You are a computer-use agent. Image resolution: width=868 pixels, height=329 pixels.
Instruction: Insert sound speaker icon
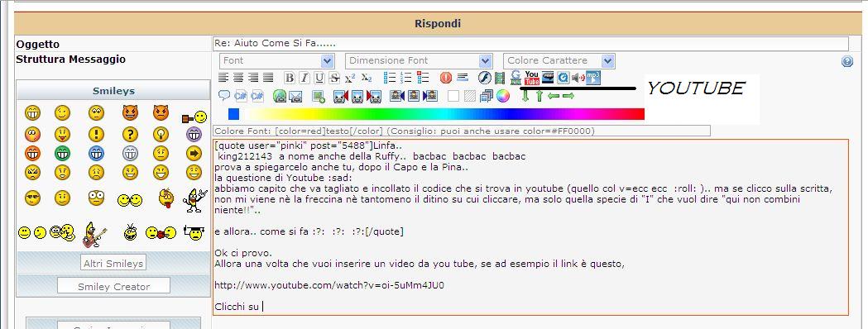(x=578, y=78)
